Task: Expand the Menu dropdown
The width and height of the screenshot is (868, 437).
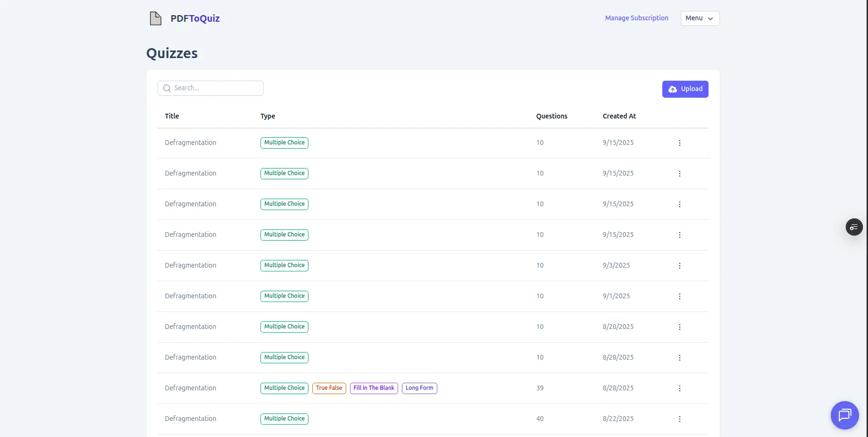Action: pyautogui.click(x=700, y=18)
